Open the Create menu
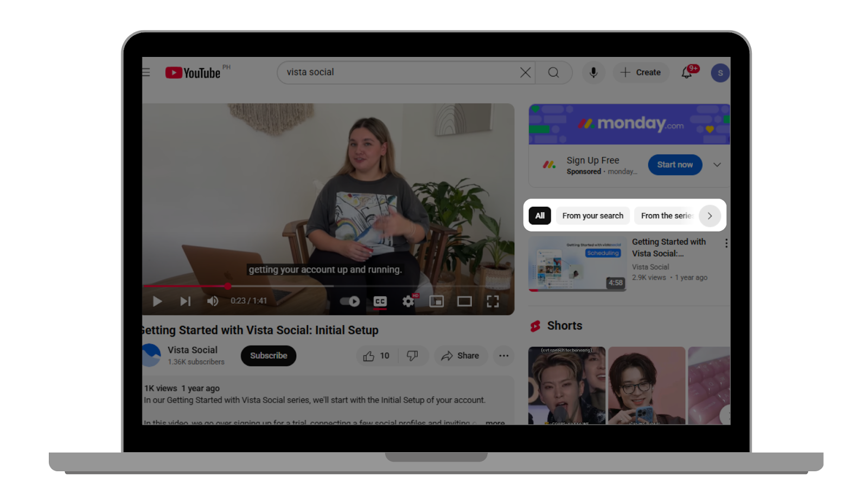This screenshot has width=868, height=488. pyautogui.click(x=641, y=72)
